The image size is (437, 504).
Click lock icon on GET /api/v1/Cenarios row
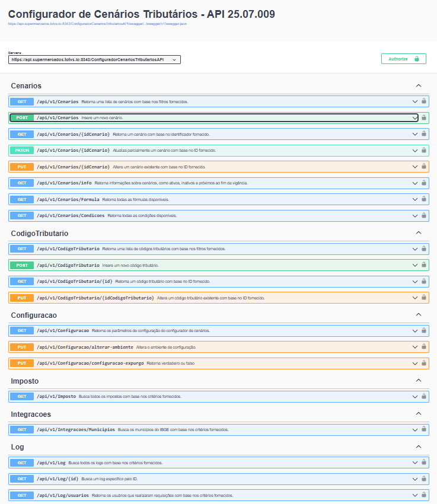click(424, 101)
